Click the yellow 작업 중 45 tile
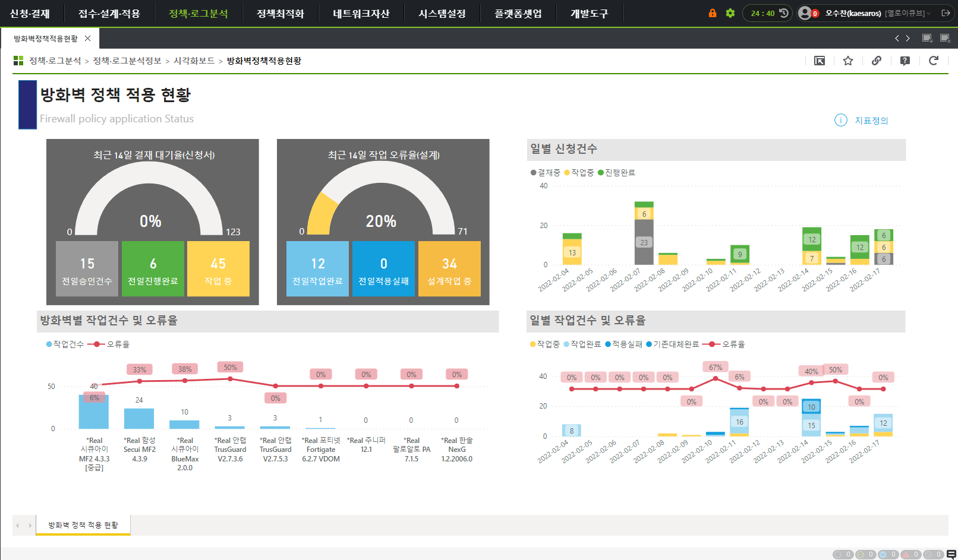 (x=218, y=268)
